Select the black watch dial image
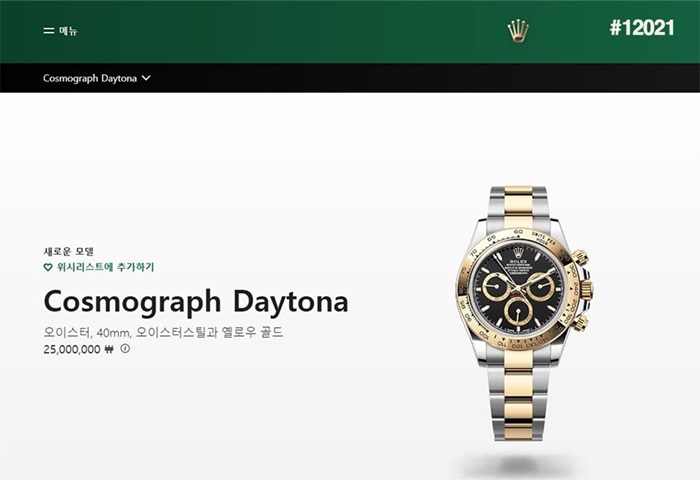This screenshot has height=480, width=700. tap(517, 290)
